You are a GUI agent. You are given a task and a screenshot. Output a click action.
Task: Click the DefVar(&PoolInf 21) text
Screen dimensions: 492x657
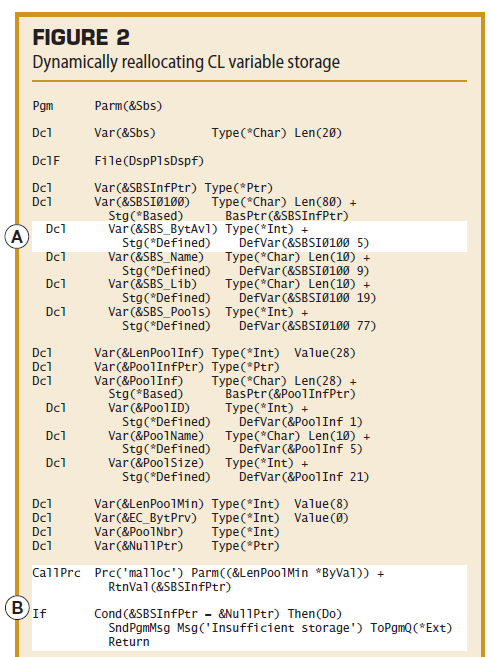(304, 477)
